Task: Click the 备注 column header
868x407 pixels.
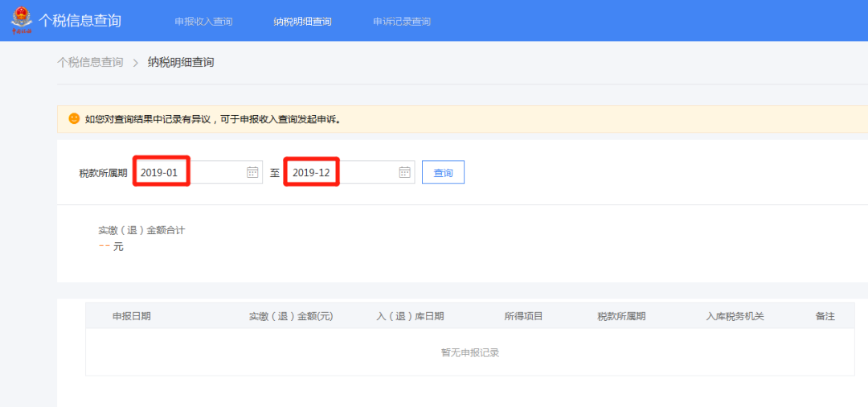Action: (x=825, y=316)
